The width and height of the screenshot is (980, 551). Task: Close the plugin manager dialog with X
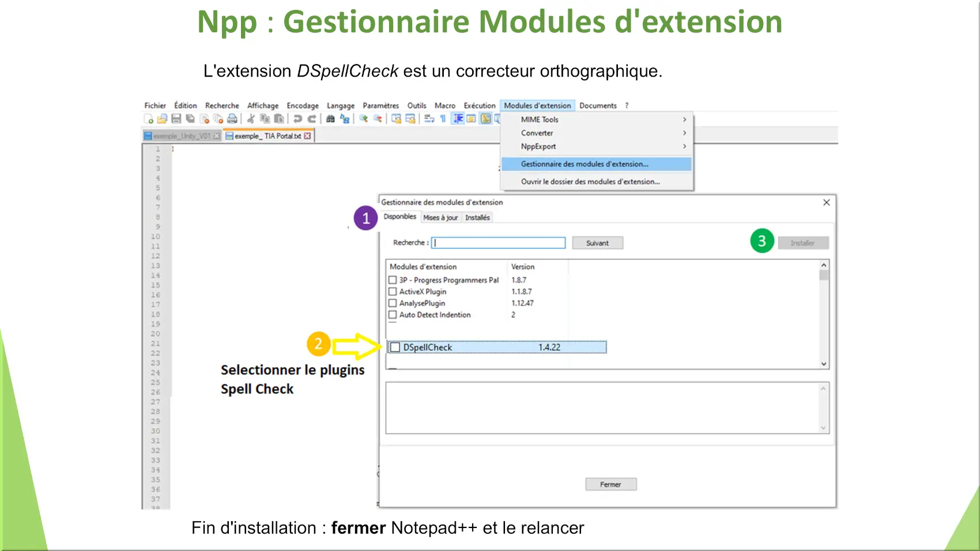click(826, 202)
